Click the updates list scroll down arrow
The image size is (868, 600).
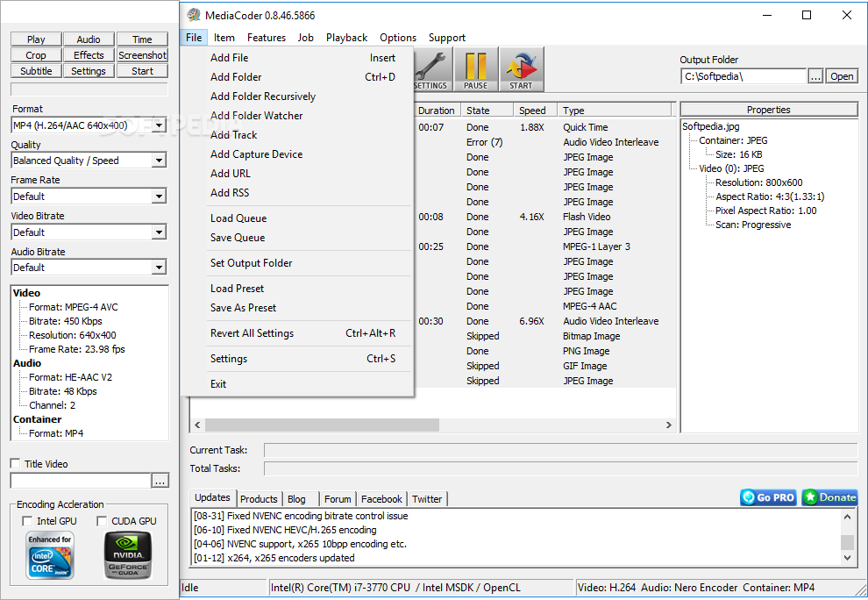(848, 558)
